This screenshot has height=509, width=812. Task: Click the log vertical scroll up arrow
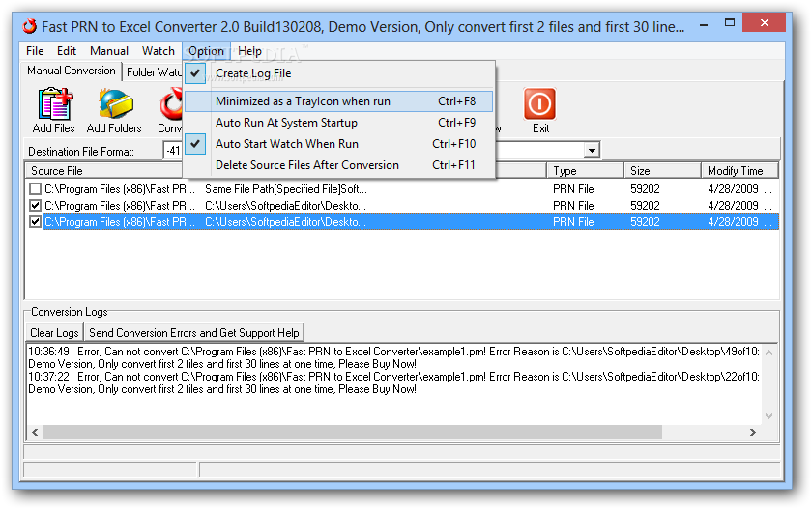point(769,353)
